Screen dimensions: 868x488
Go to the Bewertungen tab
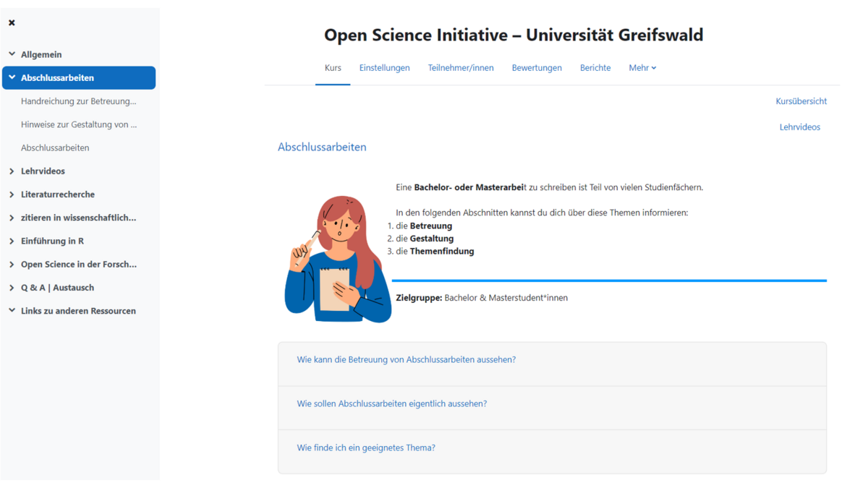[x=537, y=68]
